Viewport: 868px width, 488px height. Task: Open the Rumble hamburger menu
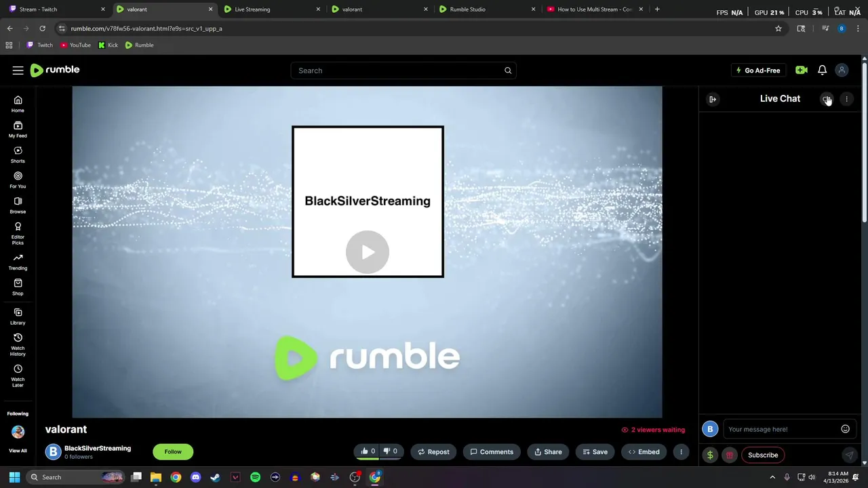pos(18,70)
